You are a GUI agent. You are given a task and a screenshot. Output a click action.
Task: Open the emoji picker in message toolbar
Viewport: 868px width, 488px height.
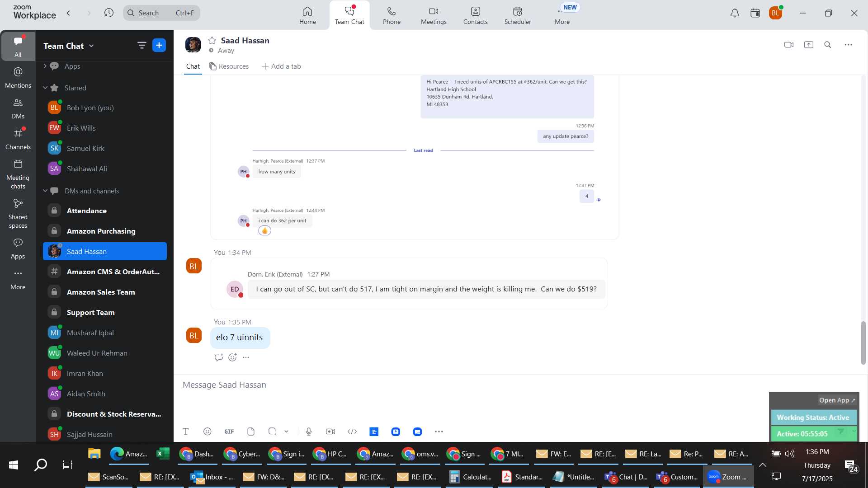click(x=208, y=432)
